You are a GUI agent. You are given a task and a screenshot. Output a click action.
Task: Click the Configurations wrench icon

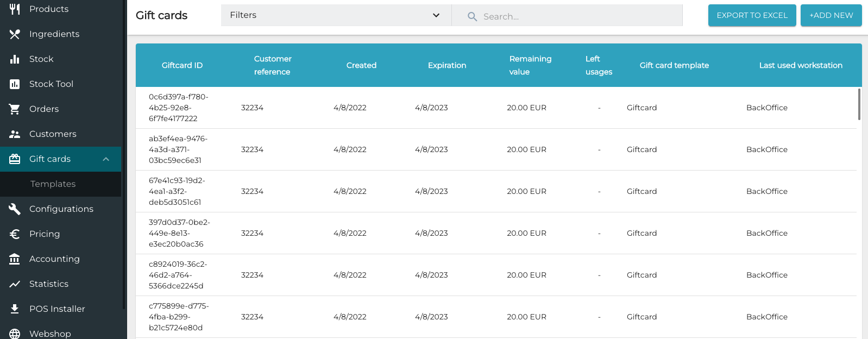(x=15, y=209)
